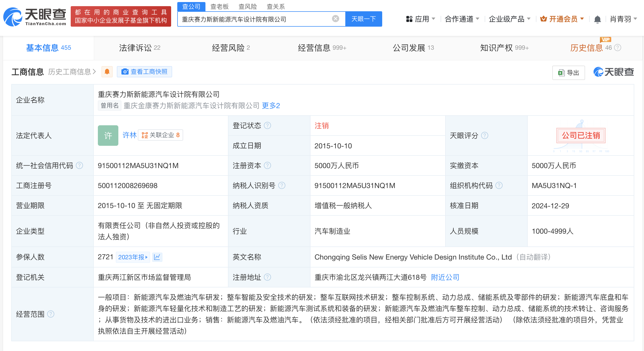Click help icon beside 统一社会信用代码
Image resolution: width=644 pixels, height=351 pixels.
point(80,166)
